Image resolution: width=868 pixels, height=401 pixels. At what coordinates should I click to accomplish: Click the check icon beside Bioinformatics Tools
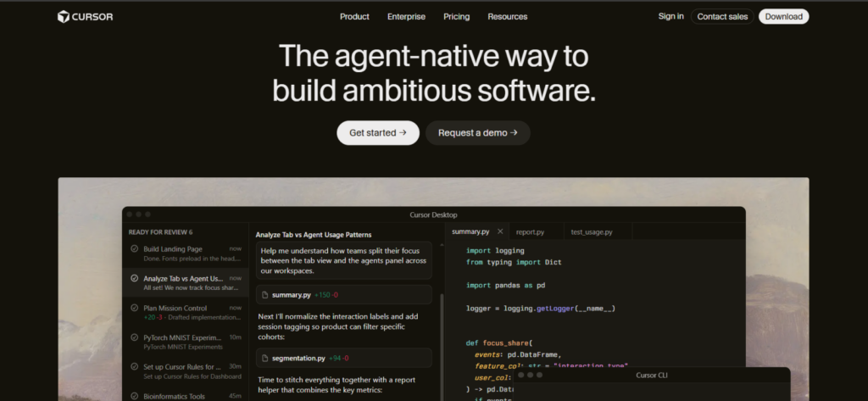[134, 396]
